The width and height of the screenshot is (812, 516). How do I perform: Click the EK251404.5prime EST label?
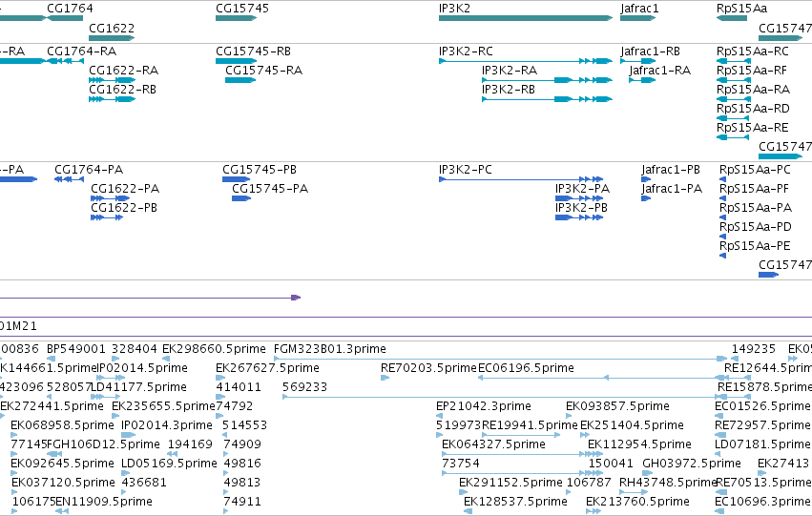pos(633,425)
